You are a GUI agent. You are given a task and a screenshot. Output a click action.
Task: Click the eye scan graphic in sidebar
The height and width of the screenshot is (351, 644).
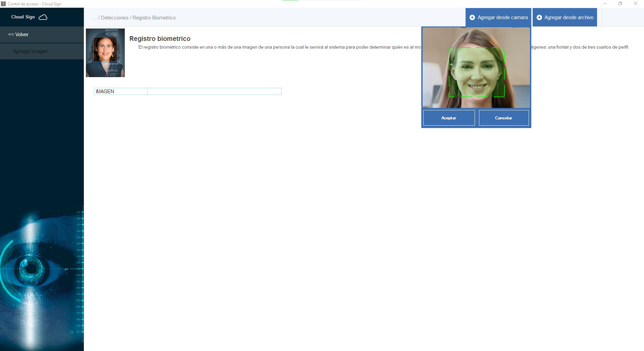tap(31, 269)
